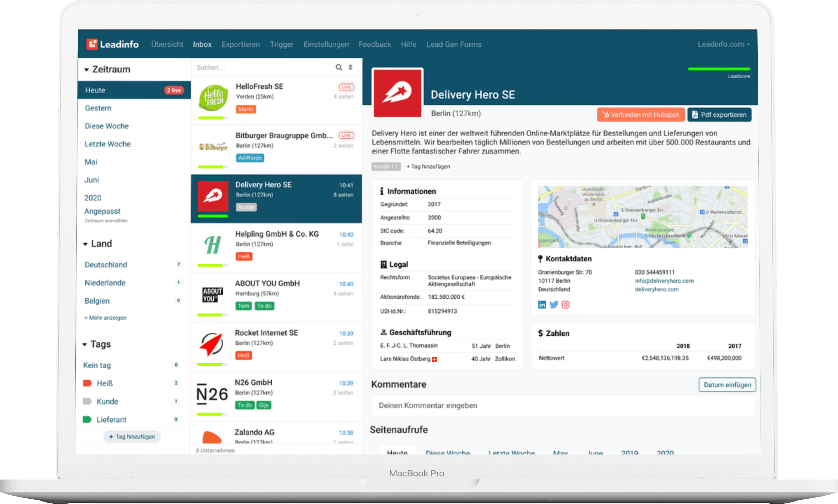Screen dimensions: 838x504
Task: Select the Heute time period
Action: (134, 90)
